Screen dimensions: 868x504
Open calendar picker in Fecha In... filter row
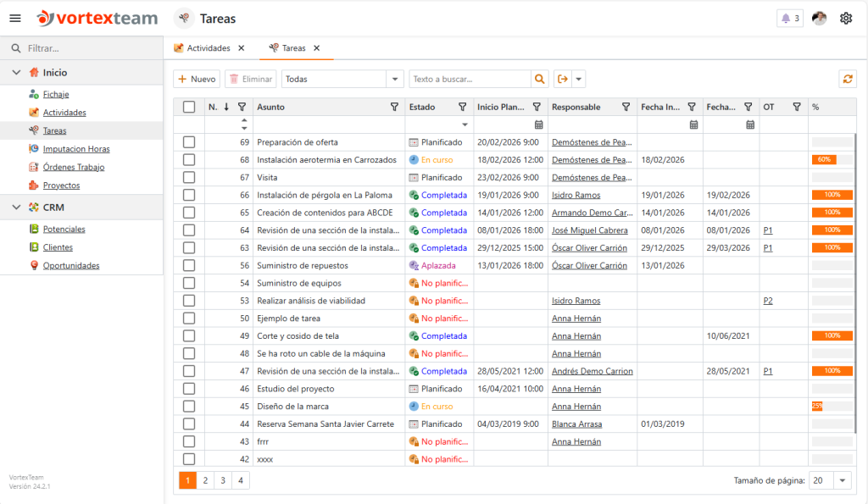(x=693, y=125)
